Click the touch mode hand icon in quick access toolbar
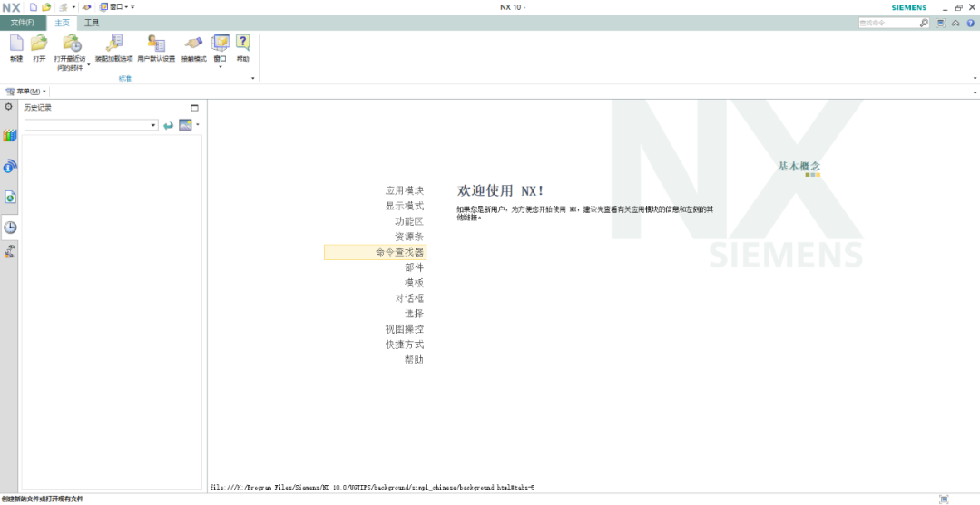The height and width of the screenshot is (505, 980). pyautogui.click(x=87, y=7)
